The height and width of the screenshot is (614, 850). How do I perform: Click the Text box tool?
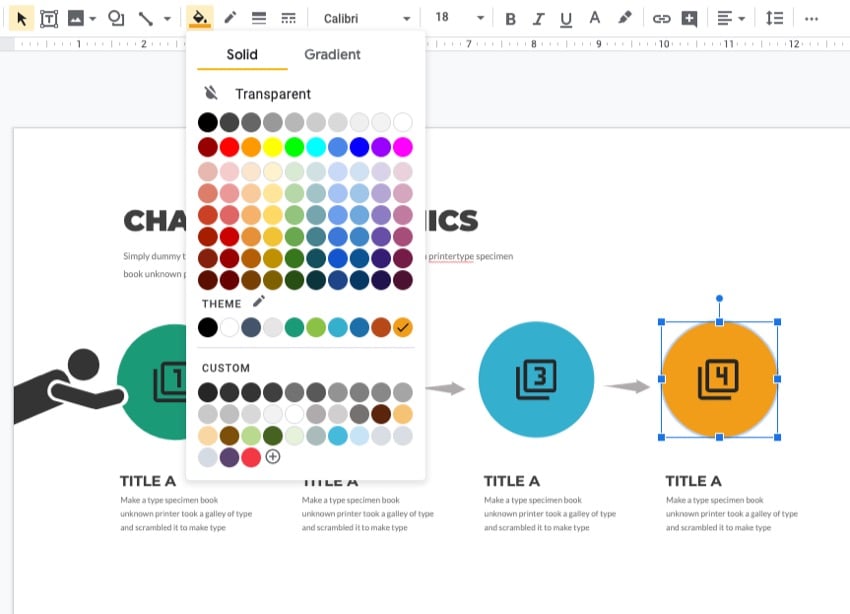(x=48, y=18)
